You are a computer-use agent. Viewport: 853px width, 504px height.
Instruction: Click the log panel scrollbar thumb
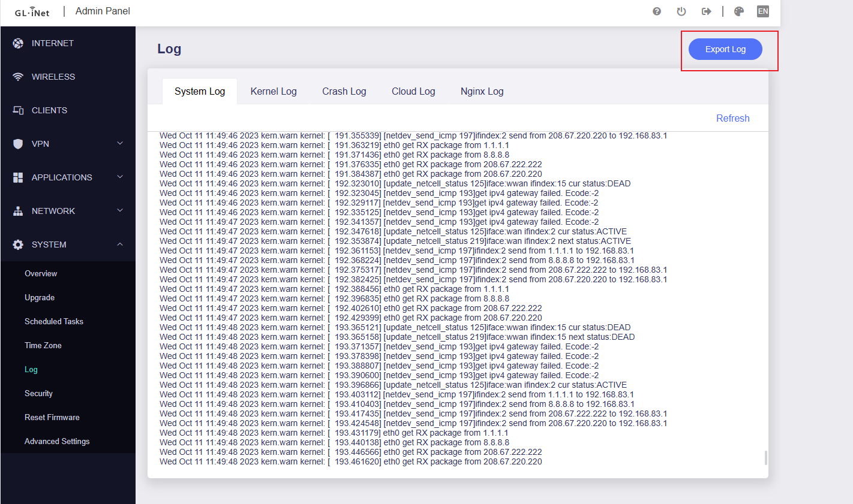765,458
